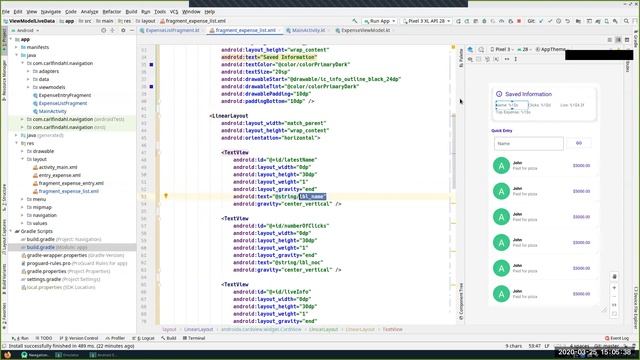Switch editor to Design-only view icon
The width and height of the screenshot is (640, 360).
[627, 40]
